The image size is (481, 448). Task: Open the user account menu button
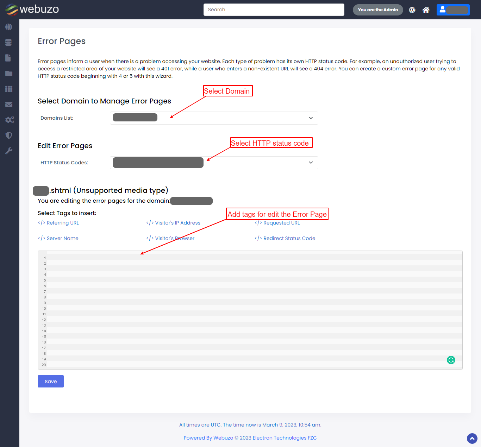(453, 10)
